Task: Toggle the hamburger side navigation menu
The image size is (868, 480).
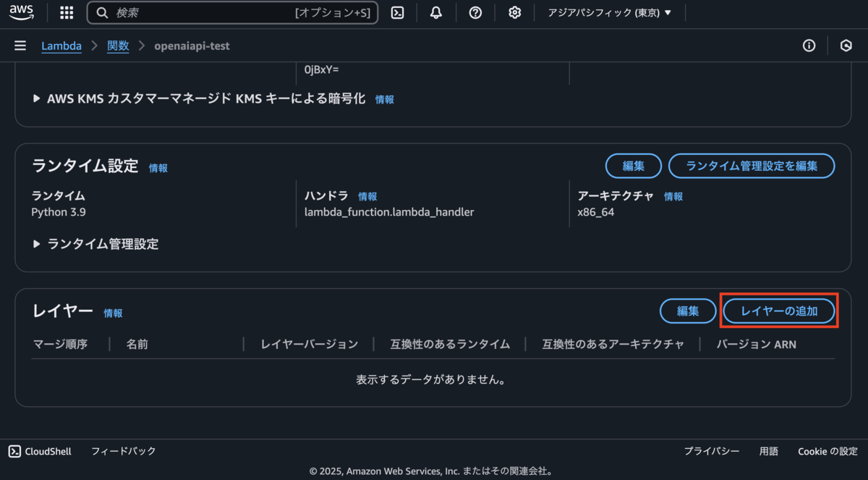Action: pos(20,46)
